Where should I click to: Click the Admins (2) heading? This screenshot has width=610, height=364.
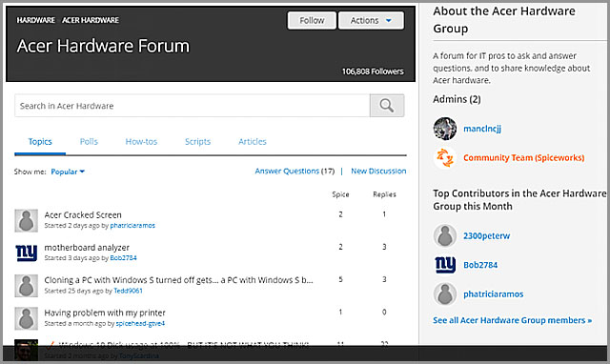(457, 99)
